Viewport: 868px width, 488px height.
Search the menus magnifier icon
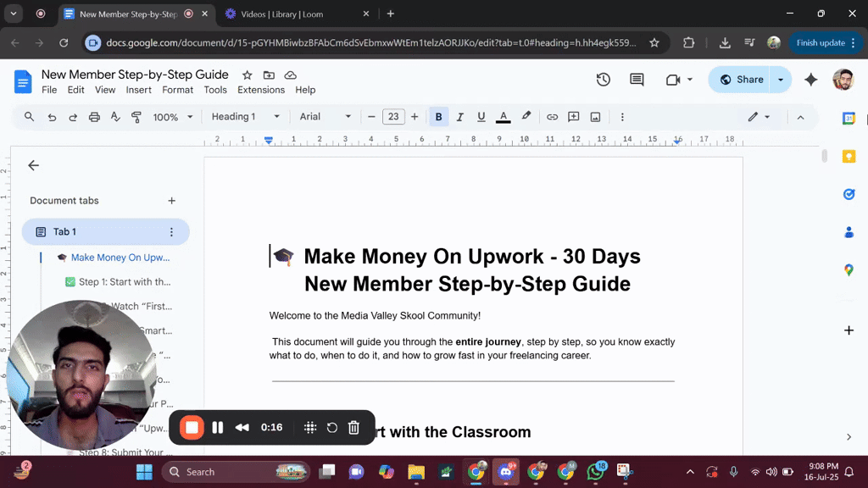[29, 117]
